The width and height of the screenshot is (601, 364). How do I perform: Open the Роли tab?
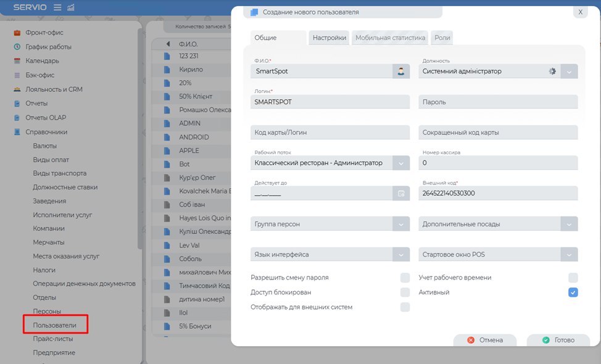coord(442,38)
